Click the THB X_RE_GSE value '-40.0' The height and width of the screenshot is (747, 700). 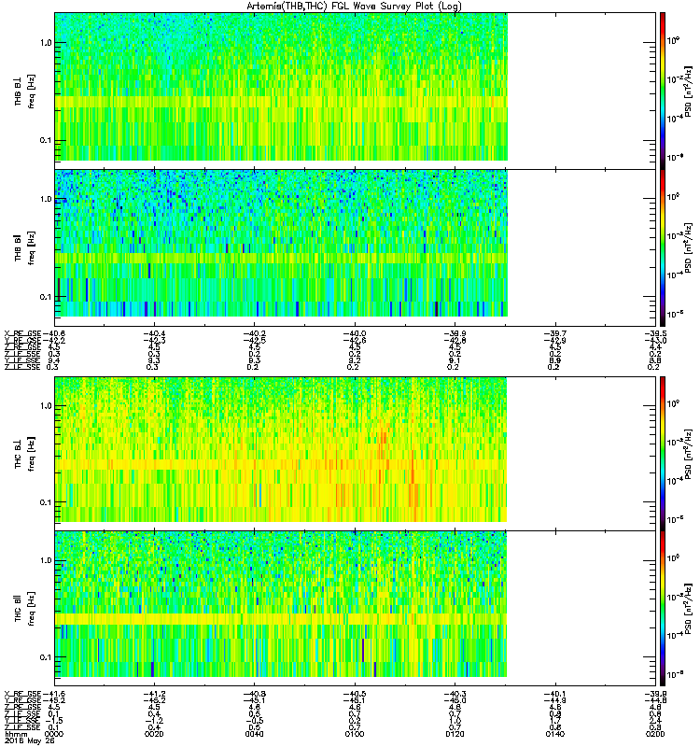point(355,333)
